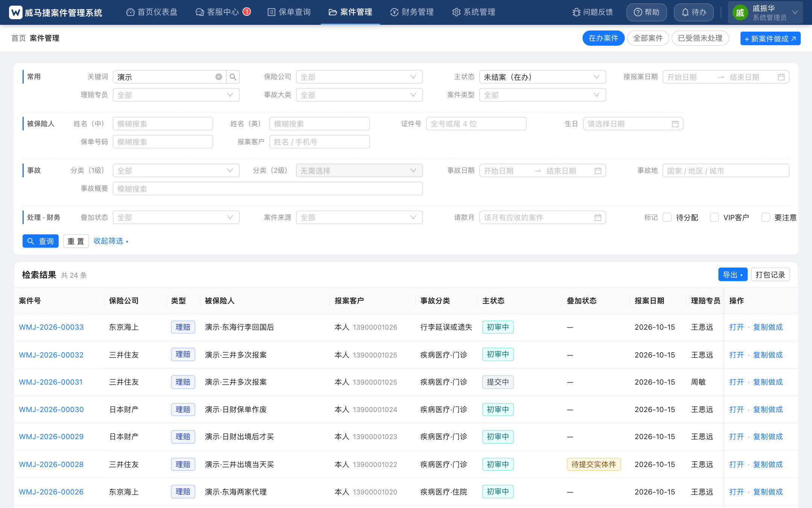This screenshot has height=508, width=812.
Task: Click the 保单号码 input field
Action: (x=163, y=142)
